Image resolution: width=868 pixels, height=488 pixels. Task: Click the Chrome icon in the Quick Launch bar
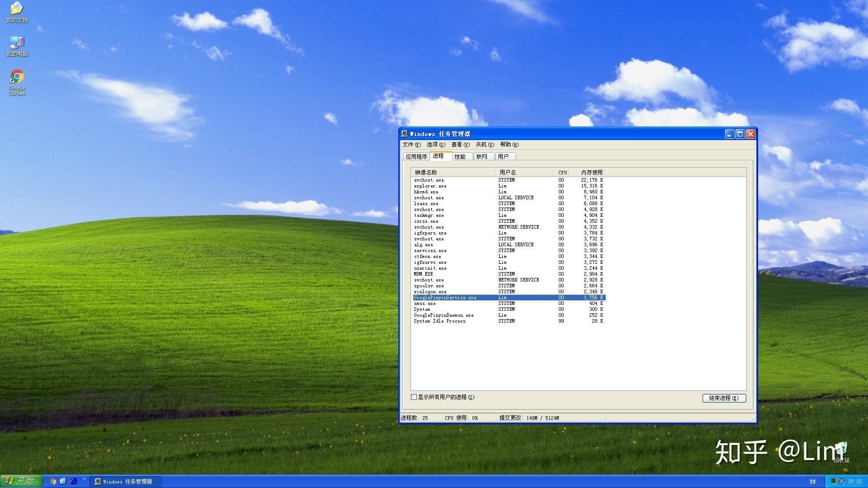point(53,481)
